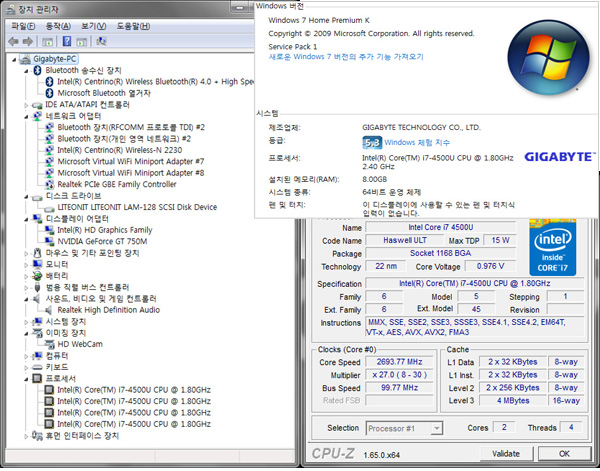
Task: Click the Intel HD Graphics Family icon
Action: tap(49, 230)
